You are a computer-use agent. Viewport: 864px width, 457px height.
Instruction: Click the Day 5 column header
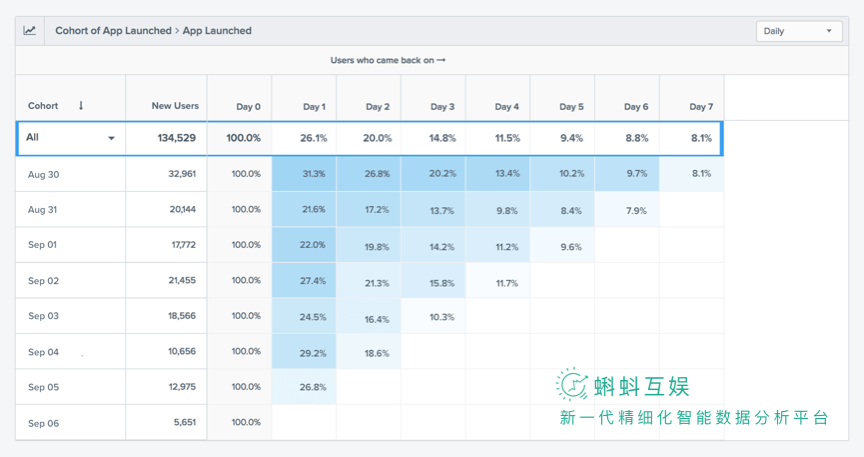571,107
